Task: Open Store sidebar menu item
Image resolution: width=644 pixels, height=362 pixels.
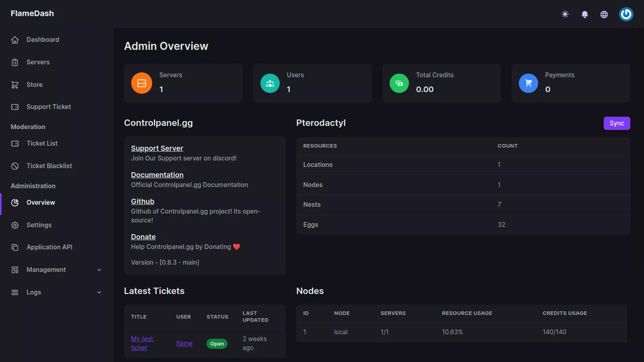Action: point(35,85)
